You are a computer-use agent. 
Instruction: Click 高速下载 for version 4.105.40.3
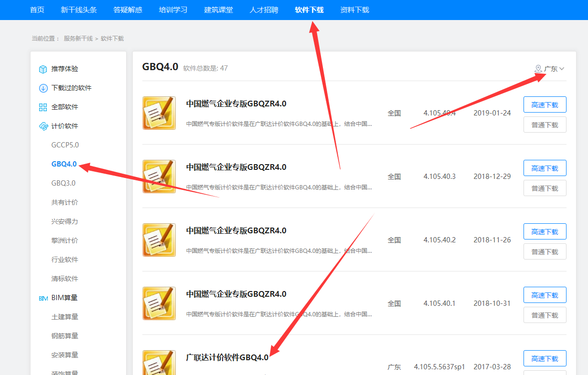545,168
